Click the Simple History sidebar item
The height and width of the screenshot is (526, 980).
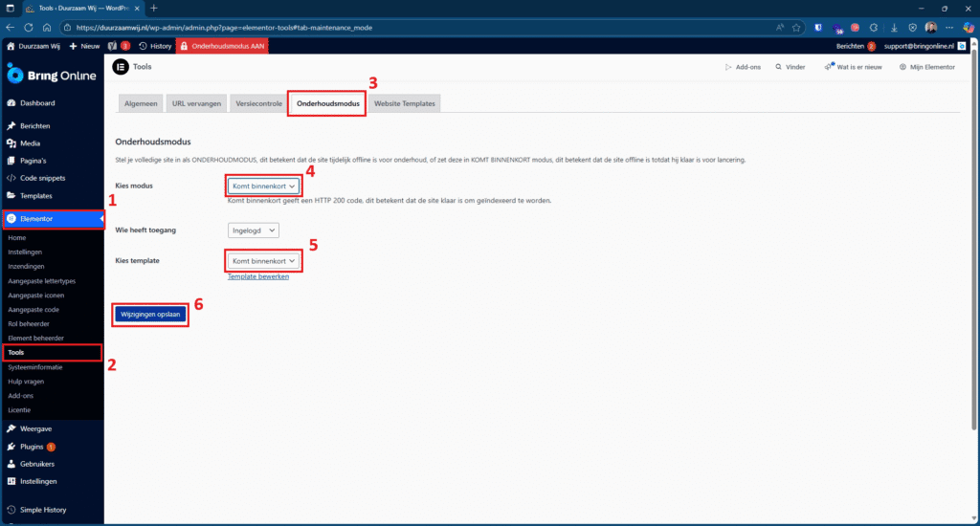click(x=43, y=510)
